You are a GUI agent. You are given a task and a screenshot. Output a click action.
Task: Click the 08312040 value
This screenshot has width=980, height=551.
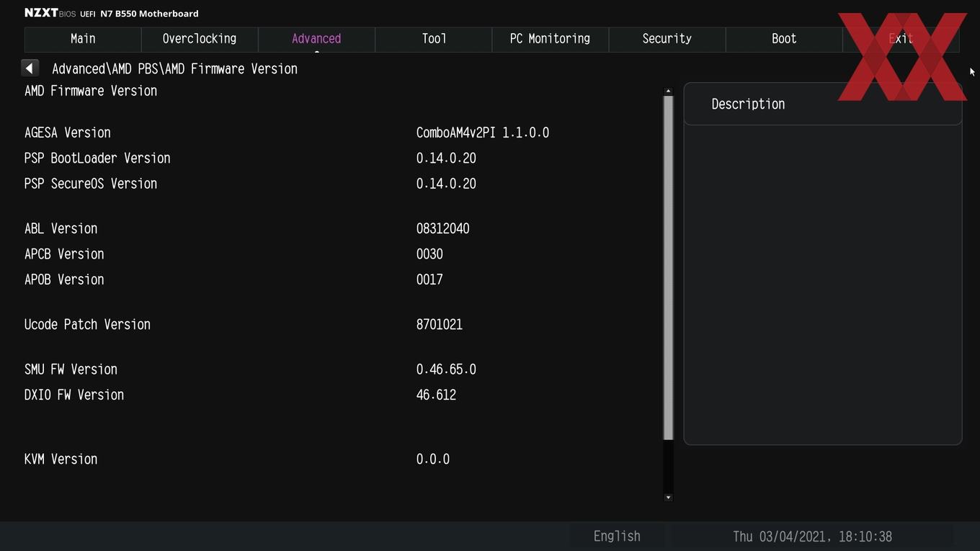(x=442, y=228)
